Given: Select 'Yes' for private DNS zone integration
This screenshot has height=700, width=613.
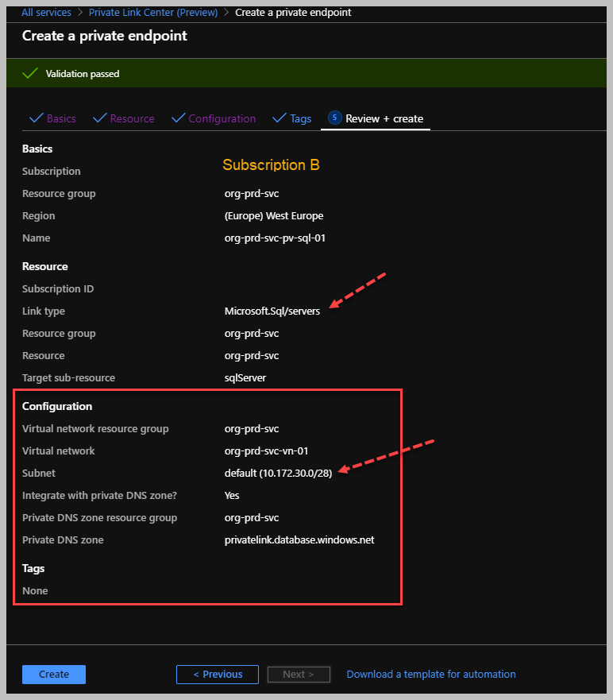Looking at the screenshot, I should pyautogui.click(x=232, y=496).
